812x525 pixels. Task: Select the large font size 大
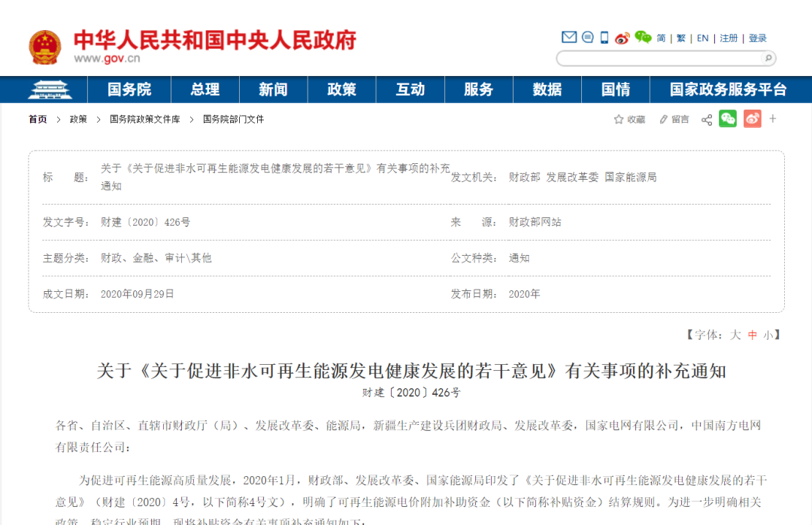pos(736,335)
